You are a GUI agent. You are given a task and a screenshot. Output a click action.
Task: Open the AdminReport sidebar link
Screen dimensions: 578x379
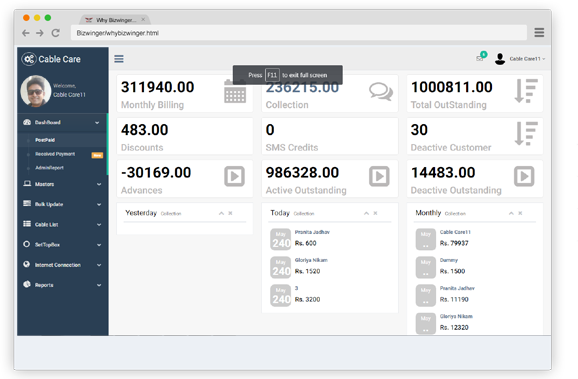coord(49,168)
